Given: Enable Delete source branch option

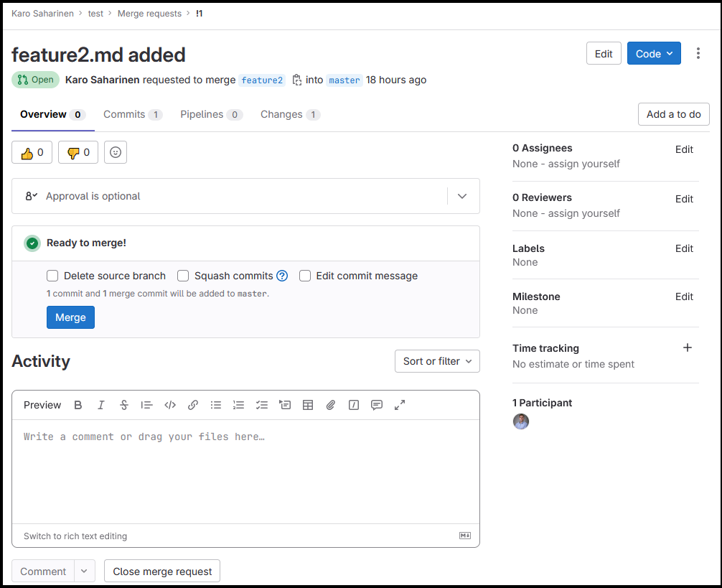Looking at the screenshot, I should tap(52, 276).
